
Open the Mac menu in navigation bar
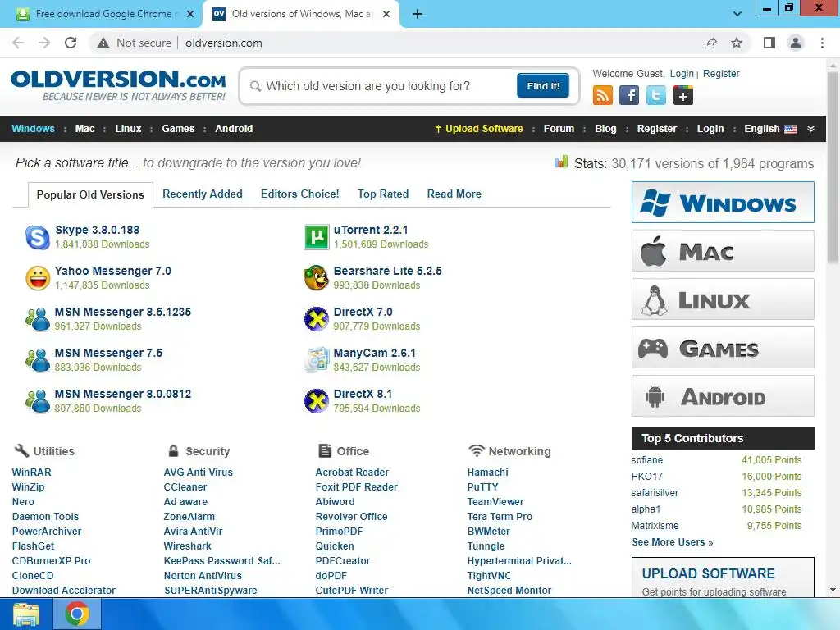pyautogui.click(x=84, y=129)
